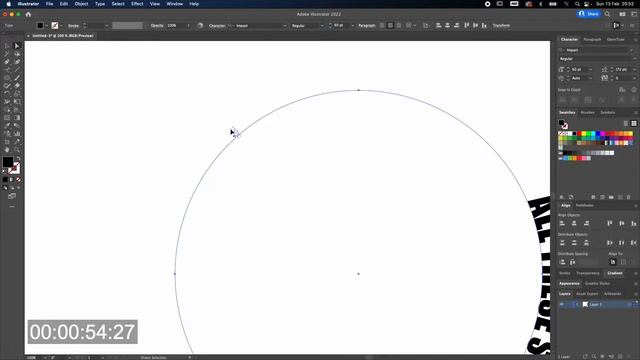Click the Character link in control bar
Screen dimensions: 640x360
click(x=217, y=25)
